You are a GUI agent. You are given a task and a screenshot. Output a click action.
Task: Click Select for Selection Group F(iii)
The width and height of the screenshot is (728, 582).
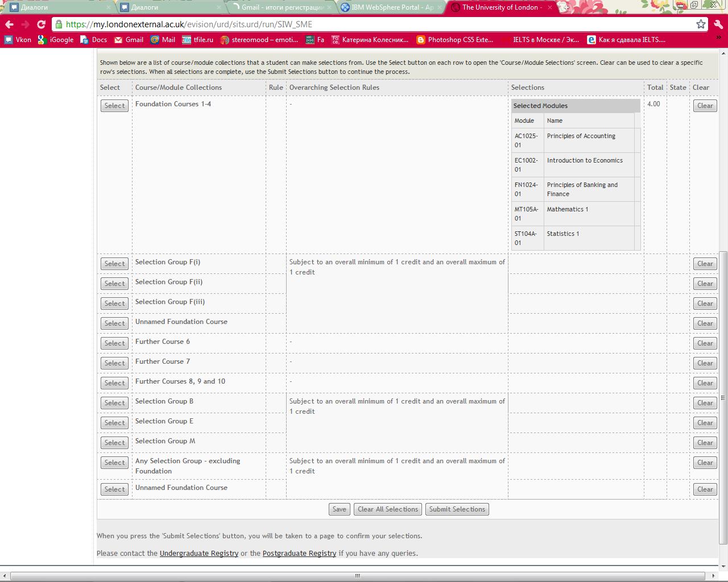pyautogui.click(x=114, y=304)
